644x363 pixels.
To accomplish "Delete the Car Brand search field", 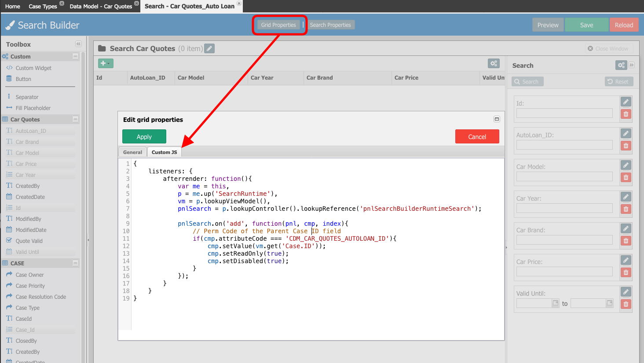I will 626,241.
